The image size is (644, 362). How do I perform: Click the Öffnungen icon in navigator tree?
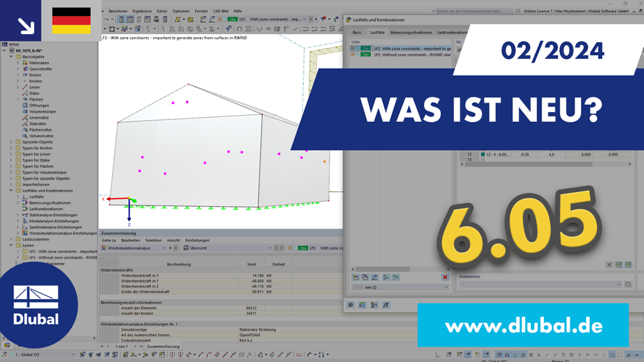[x=25, y=106]
